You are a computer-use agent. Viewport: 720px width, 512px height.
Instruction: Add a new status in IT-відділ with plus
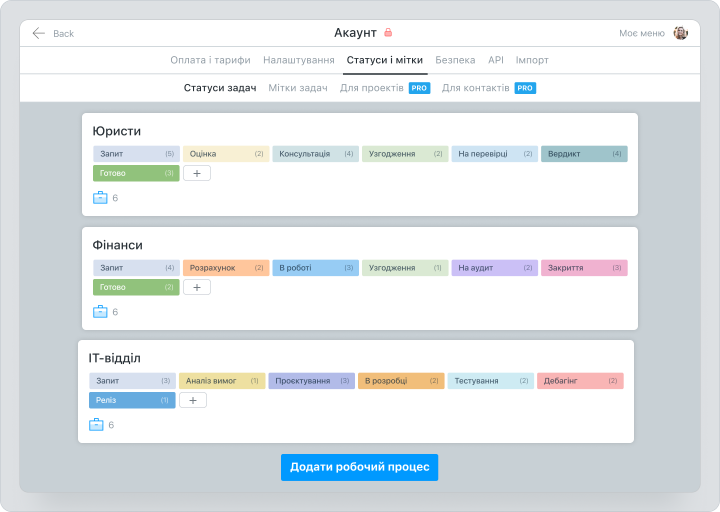coord(193,400)
